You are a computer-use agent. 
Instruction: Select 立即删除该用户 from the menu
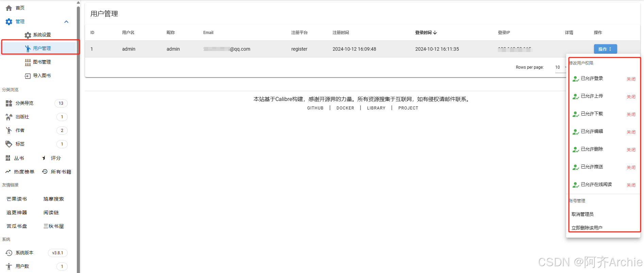coord(587,228)
